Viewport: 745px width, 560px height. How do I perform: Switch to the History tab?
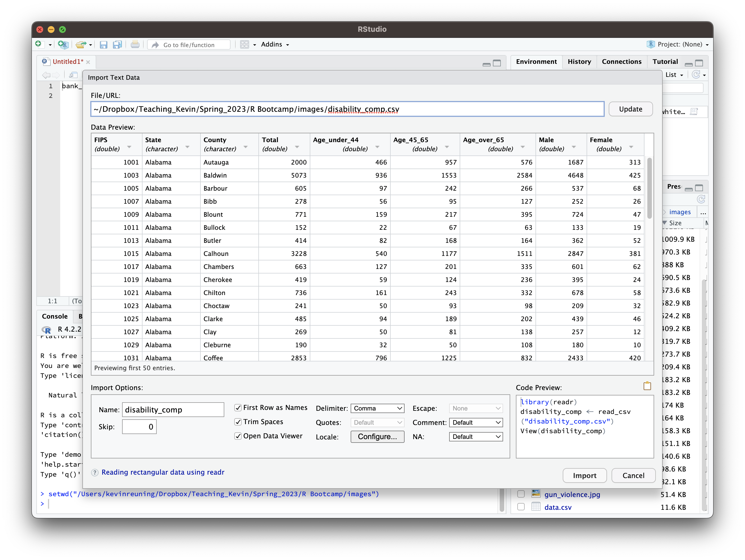[x=579, y=62]
